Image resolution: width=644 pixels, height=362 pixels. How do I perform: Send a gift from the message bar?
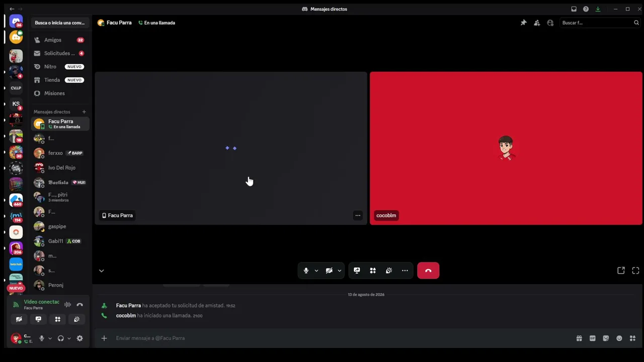coord(579,338)
